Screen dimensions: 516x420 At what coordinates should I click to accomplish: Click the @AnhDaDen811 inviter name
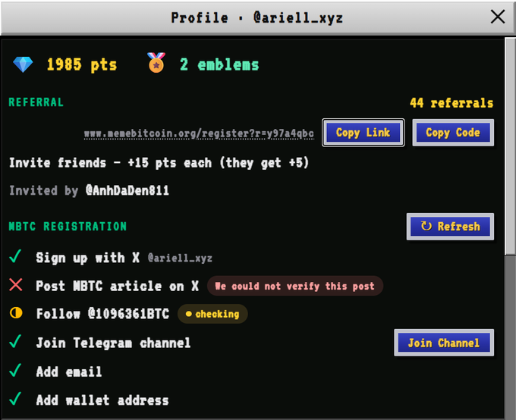[127, 190]
